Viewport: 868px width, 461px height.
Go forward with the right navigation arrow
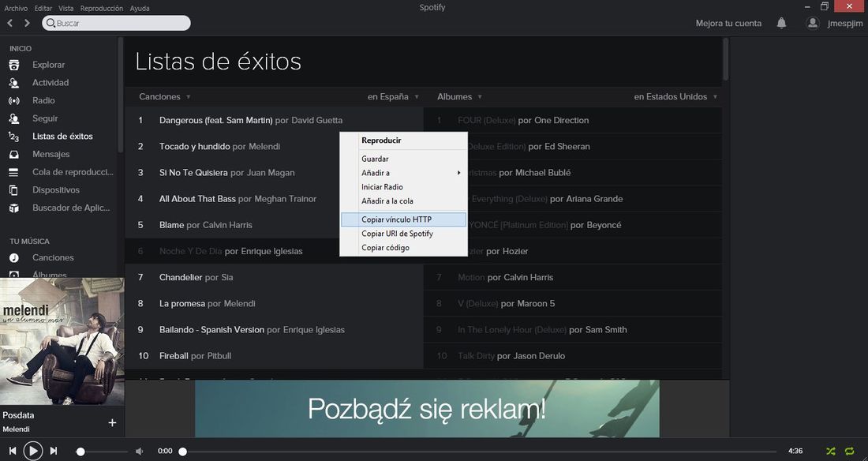pyautogui.click(x=27, y=23)
